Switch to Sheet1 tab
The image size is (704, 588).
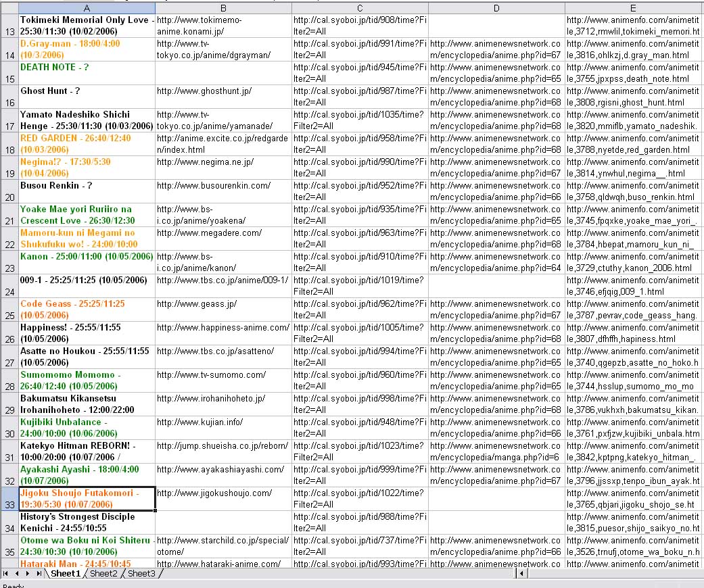66,573
